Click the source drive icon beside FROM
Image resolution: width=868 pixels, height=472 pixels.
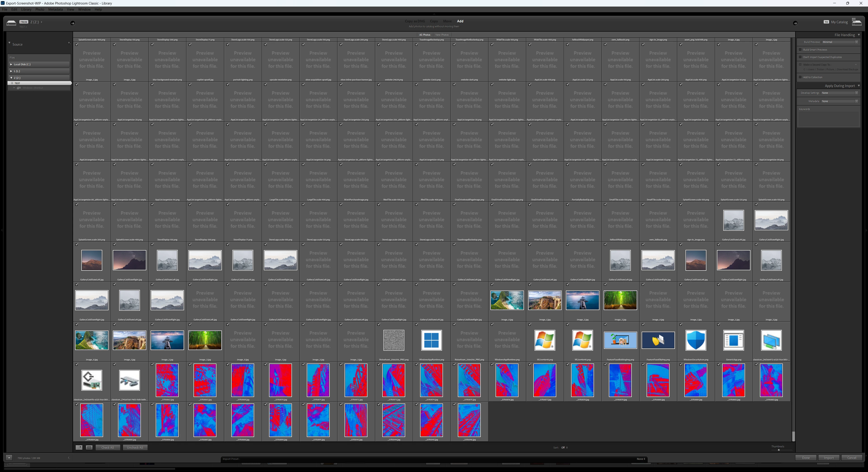point(11,23)
